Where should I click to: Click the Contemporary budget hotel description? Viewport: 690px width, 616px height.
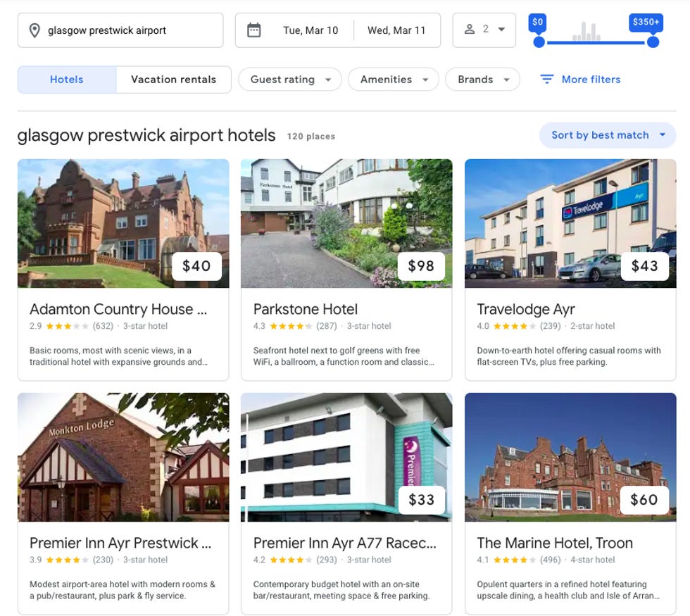[x=341, y=590]
